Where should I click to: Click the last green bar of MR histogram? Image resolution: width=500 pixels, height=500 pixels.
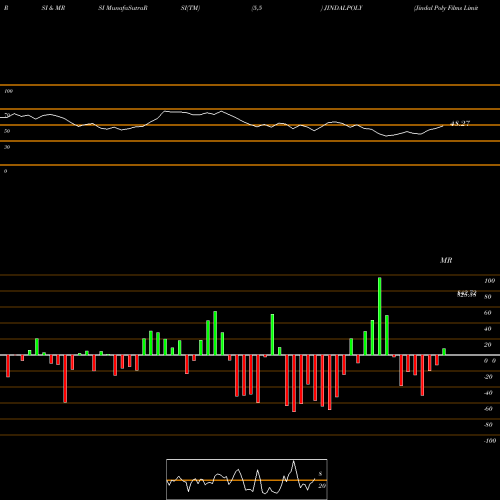444,352
